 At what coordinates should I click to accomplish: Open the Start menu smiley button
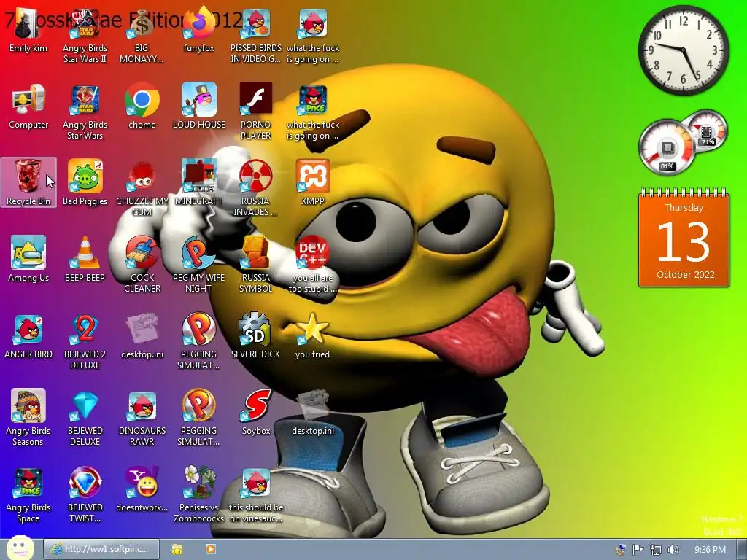pos(20,548)
